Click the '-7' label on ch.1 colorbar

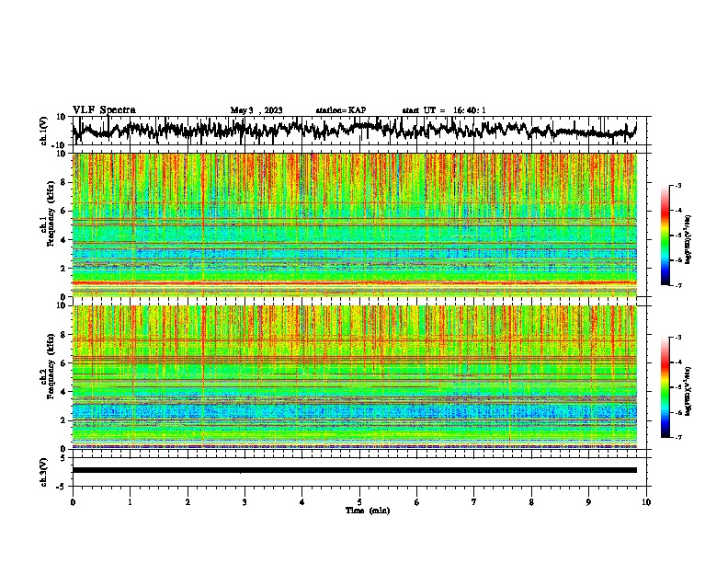(x=678, y=285)
